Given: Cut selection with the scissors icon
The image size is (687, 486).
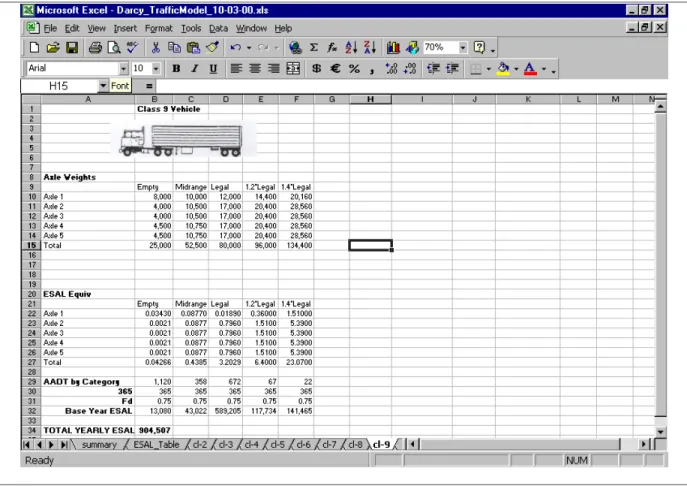Looking at the screenshot, I should (x=156, y=47).
